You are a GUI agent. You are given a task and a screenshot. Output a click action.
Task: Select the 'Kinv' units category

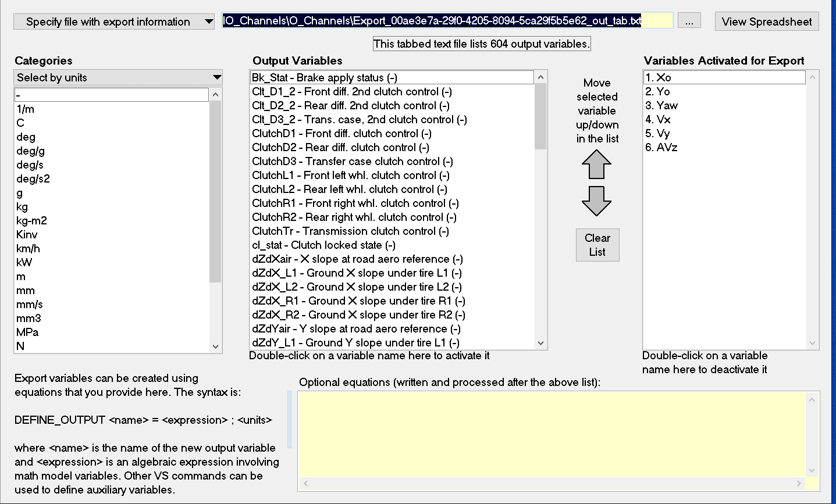pyautogui.click(x=112, y=234)
